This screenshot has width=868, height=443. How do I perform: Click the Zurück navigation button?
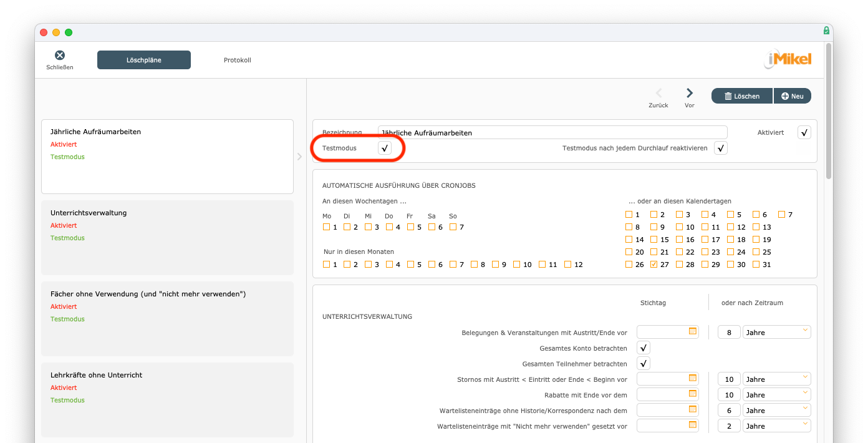click(x=658, y=94)
